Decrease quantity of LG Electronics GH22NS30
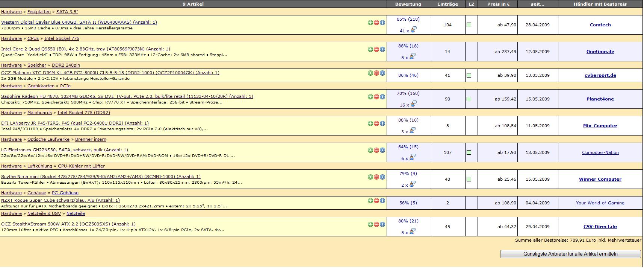Viewport: 644px width, 268px height. point(376,150)
